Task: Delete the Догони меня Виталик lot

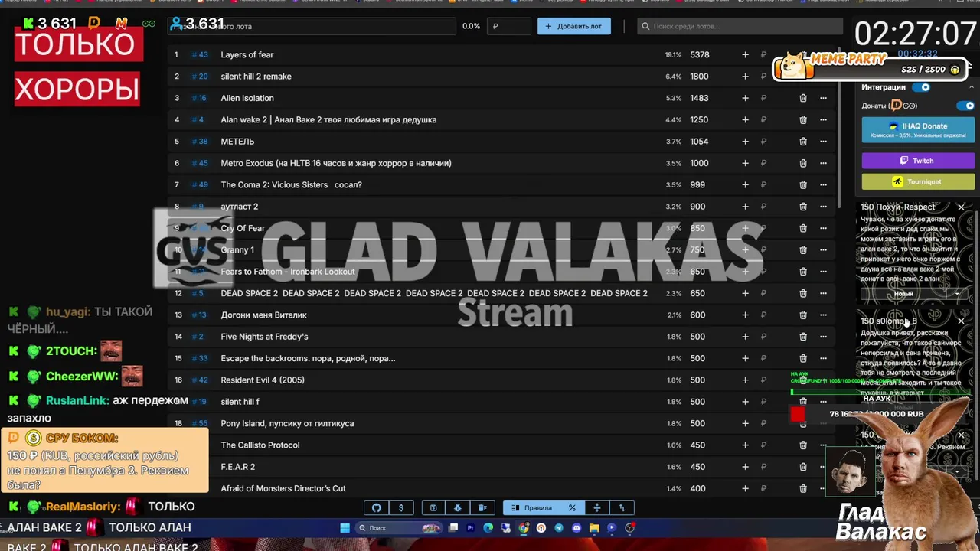Action: 803,315
